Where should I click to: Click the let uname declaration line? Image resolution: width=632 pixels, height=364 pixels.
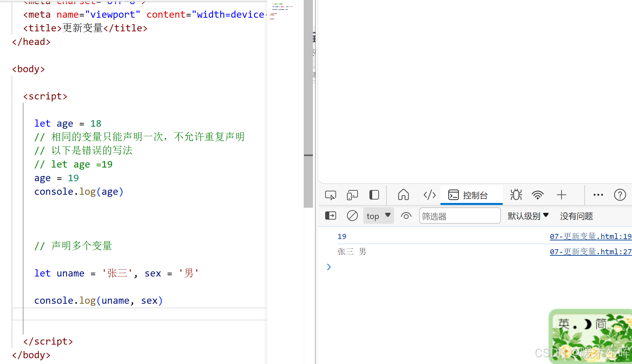click(x=116, y=273)
